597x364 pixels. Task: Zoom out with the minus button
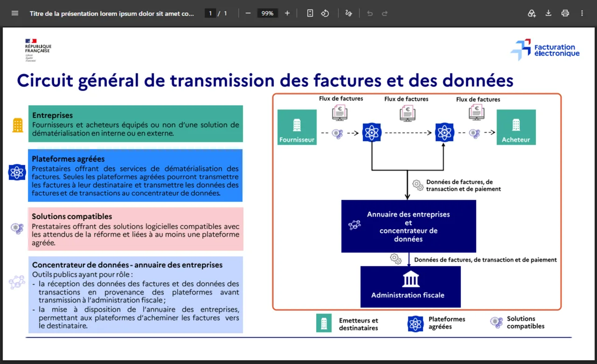point(248,13)
